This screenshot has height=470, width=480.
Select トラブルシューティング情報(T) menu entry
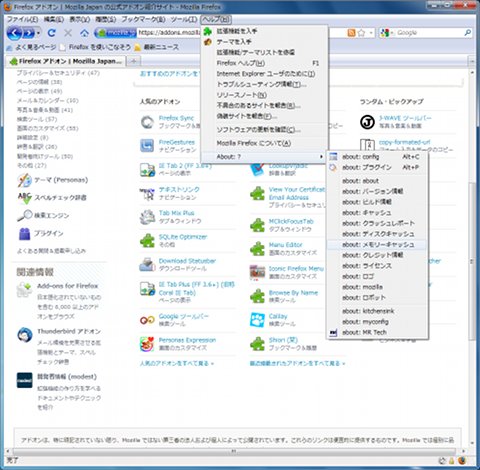pyautogui.click(x=264, y=84)
